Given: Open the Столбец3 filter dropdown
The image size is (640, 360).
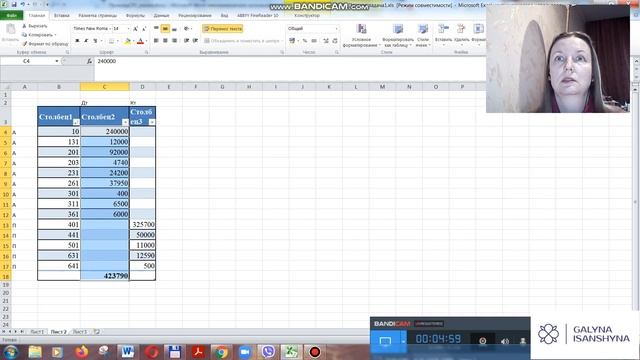Looking at the screenshot, I should pyautogui.click(x=151, y=122).
